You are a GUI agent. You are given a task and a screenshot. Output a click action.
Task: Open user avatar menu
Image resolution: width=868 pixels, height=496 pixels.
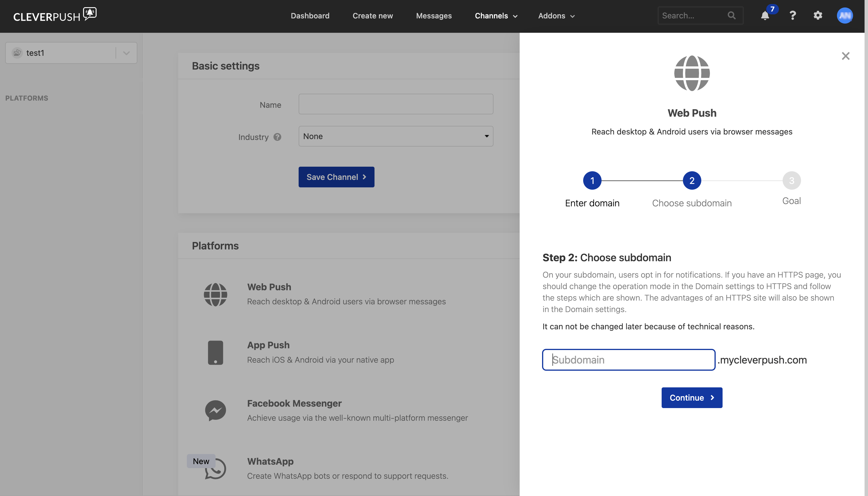[x=845, y=16]
